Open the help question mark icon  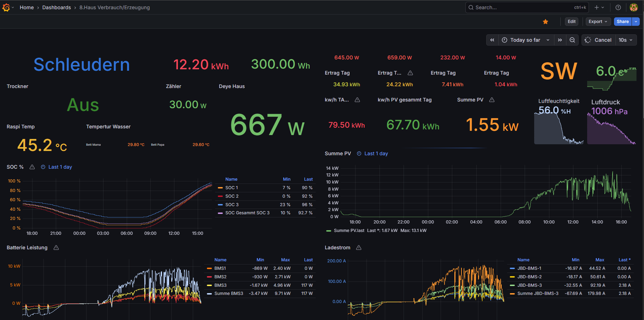tap(618, 7)
